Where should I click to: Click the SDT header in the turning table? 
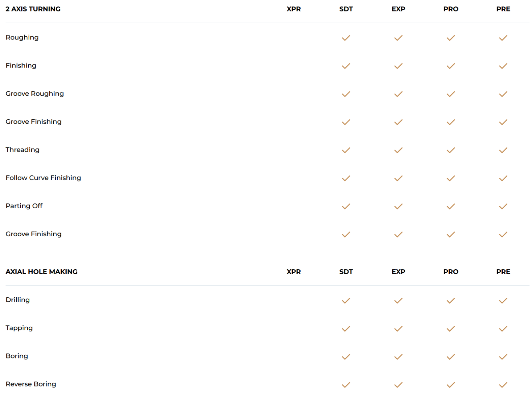346,9
